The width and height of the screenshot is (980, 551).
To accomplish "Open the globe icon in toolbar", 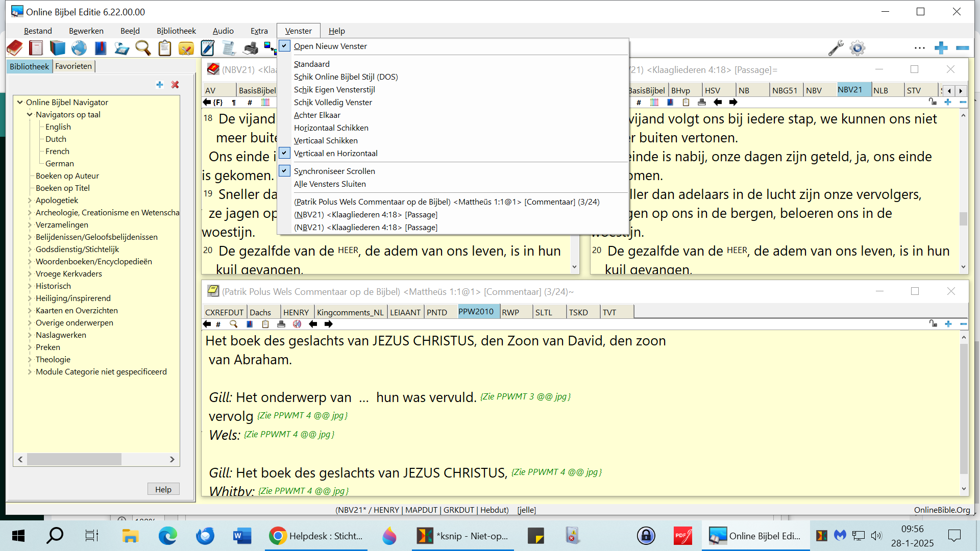I will 79,48.
